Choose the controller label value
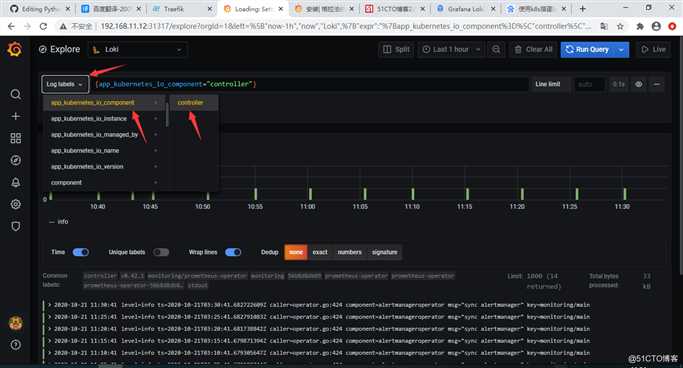683x368 pixels. point(194,103)
